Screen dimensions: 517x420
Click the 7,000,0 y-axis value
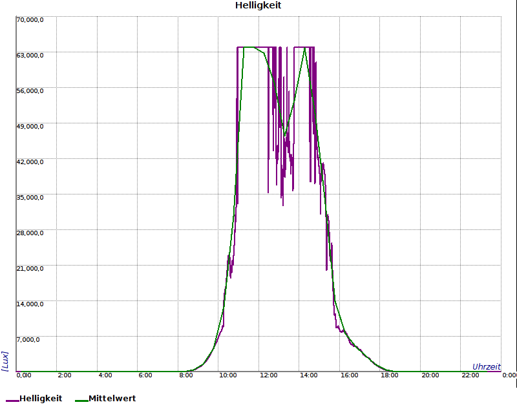(28, 340)
